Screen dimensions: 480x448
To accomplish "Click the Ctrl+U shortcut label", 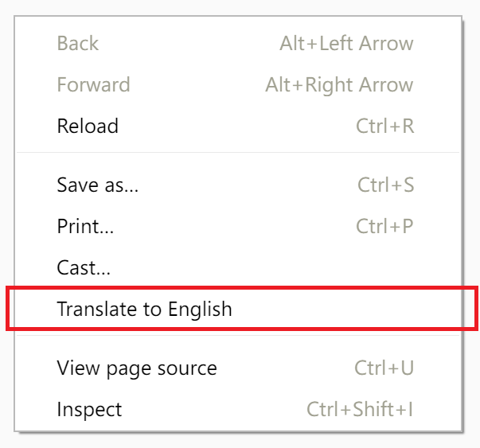I will pyautogui.click(x=384, y=368).
